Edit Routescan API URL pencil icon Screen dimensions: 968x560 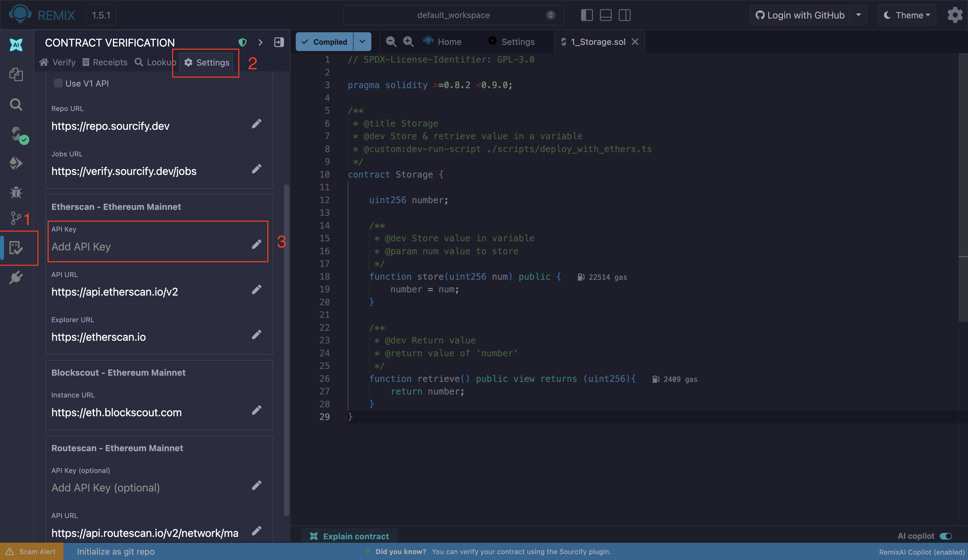point(257,530)
